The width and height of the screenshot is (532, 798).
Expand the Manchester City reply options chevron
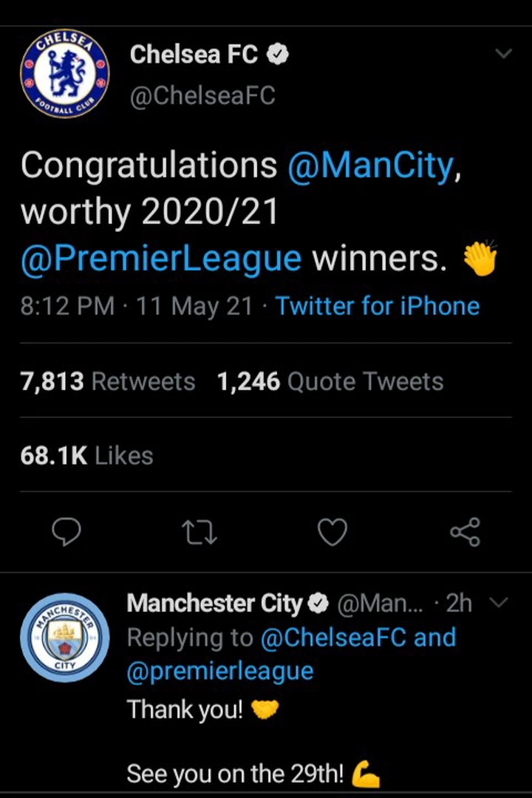(x=499, y=603)
